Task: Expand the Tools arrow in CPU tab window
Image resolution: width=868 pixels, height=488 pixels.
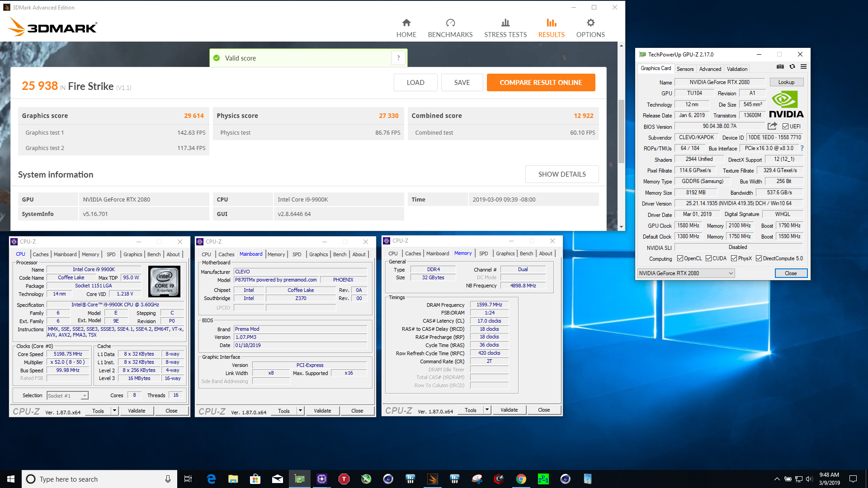Action: tap(114, 411)
